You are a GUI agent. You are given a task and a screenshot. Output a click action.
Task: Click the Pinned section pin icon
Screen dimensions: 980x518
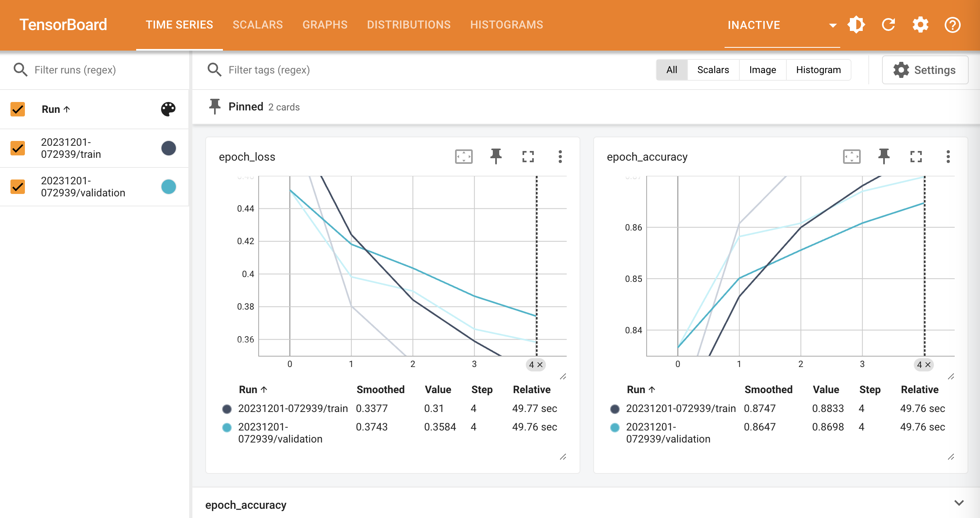(x=215, y=106)
